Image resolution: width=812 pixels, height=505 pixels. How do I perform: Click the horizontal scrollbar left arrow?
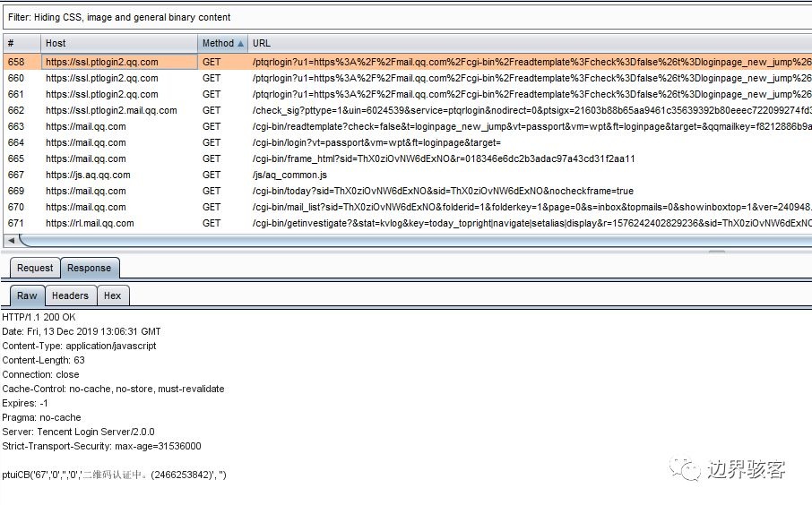pos(11,241)
